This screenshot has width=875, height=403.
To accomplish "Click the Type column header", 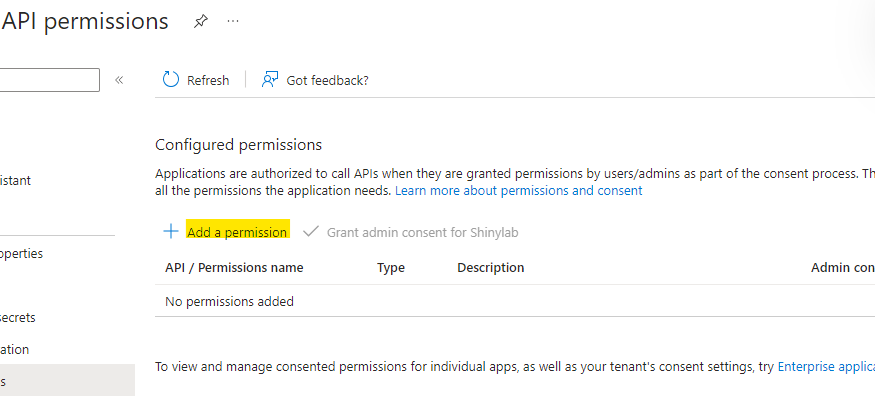I will (390, 268).
